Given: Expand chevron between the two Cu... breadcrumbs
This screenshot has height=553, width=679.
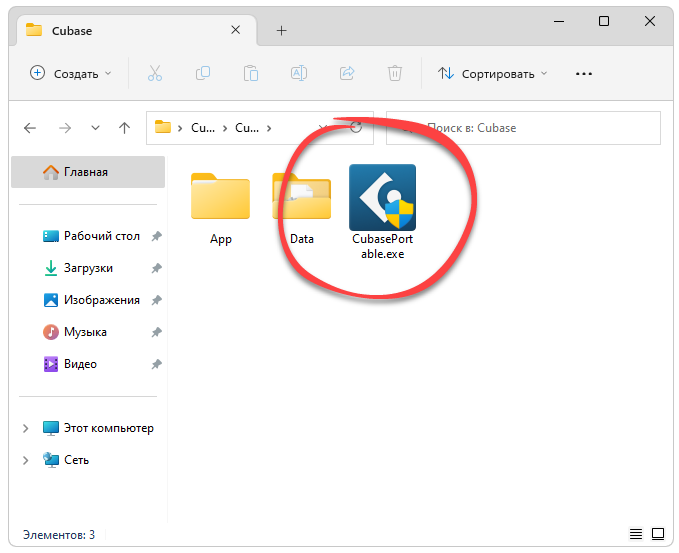Looking at the screenshot, I should pyautogui.click(x=225, y=128).
